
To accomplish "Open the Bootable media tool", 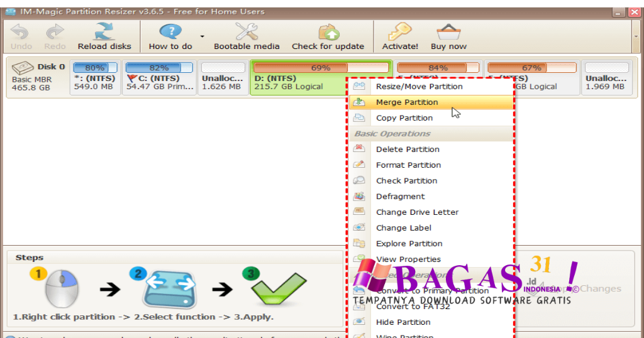I will point(247,37).
